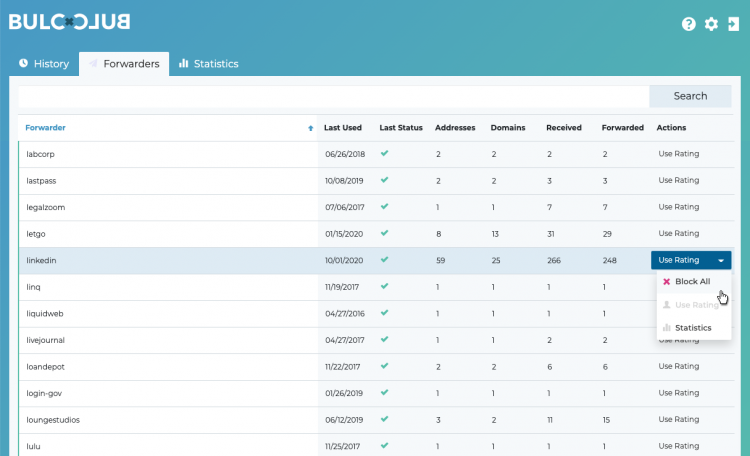The image size is (750, 456).
Task: Select the login-gov forwarder name
Action: click(x=44, y=393)
